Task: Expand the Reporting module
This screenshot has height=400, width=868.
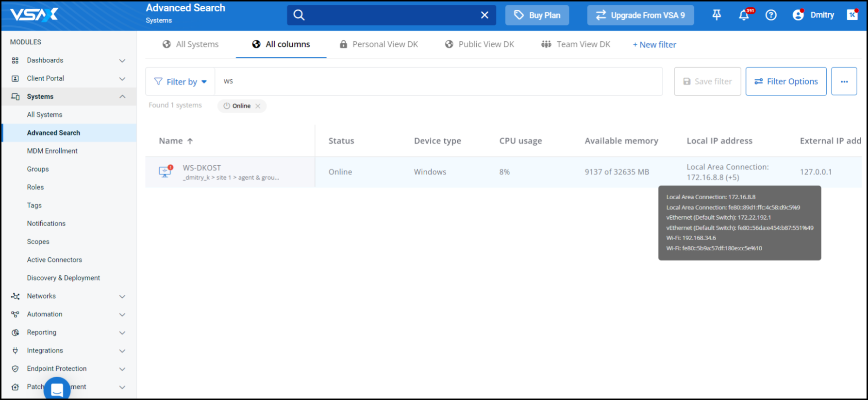Action: coord(122,333)
